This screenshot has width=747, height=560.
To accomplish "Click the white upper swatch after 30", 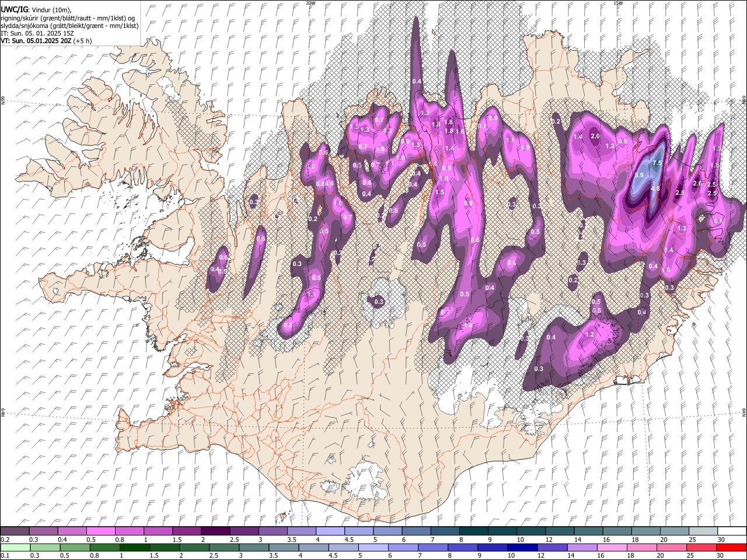I will (732, 531).
